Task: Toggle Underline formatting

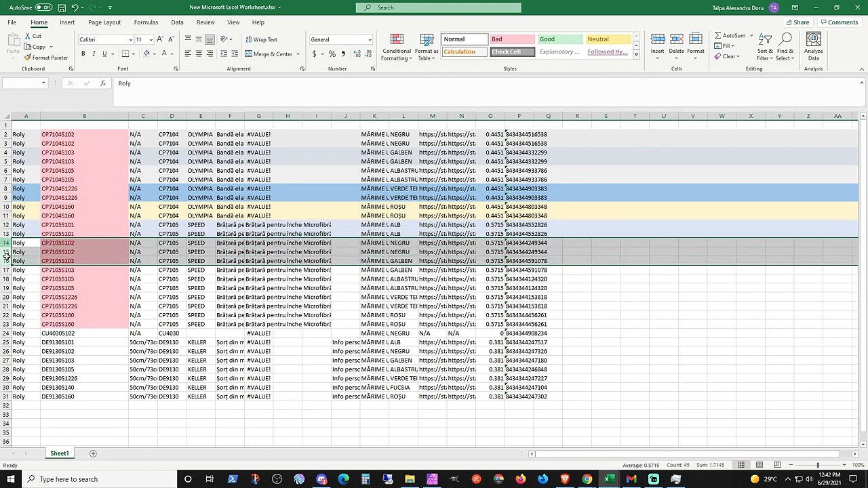Action: (x=104, y=54)
